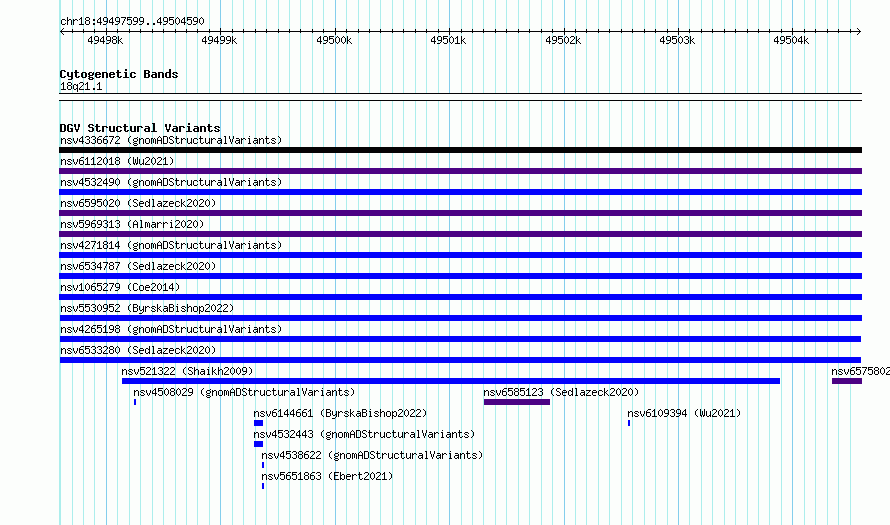890x525 pixels.
Task: Click the tiny blue marker under nsv4508029
Action: tap(135, 402)
